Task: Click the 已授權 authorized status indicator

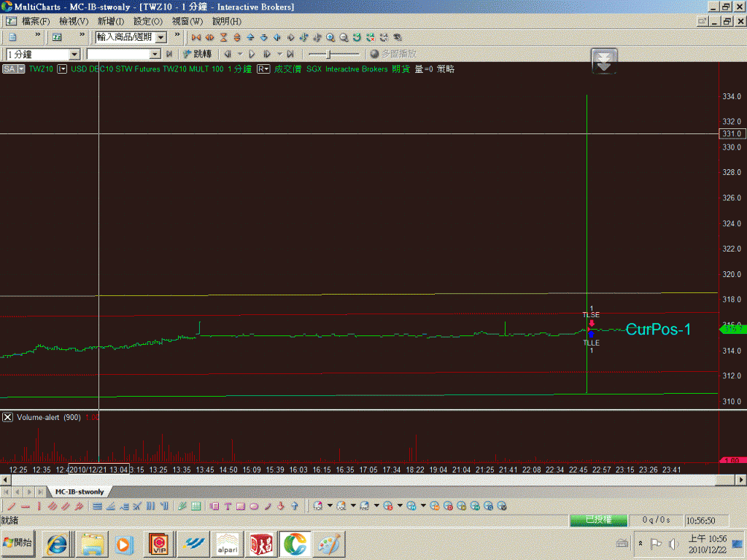Action: click(x=598, y=520)
